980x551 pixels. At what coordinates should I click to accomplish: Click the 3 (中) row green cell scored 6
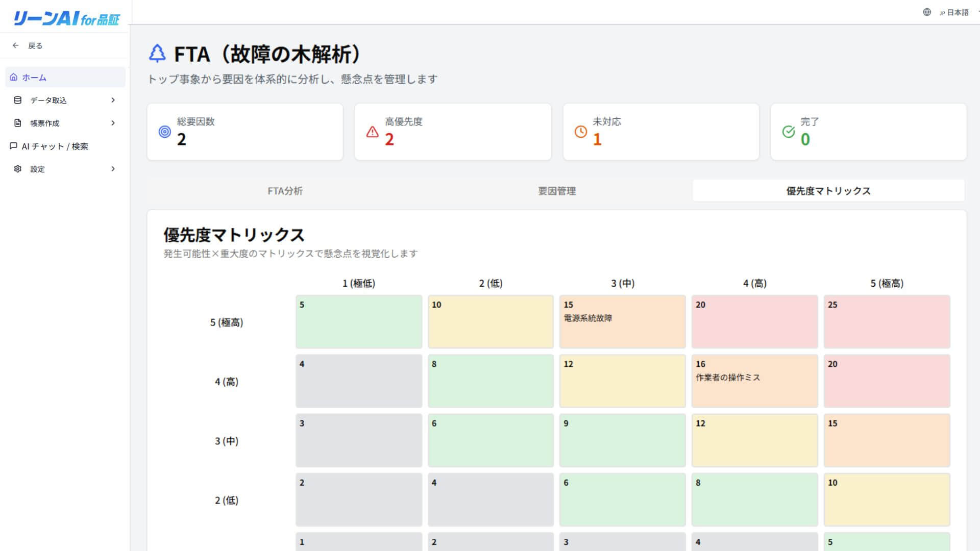click(x=491, y=440)
